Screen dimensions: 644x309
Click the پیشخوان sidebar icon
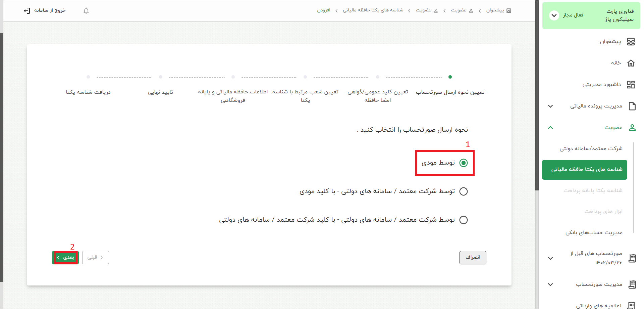tap(631, 42)
